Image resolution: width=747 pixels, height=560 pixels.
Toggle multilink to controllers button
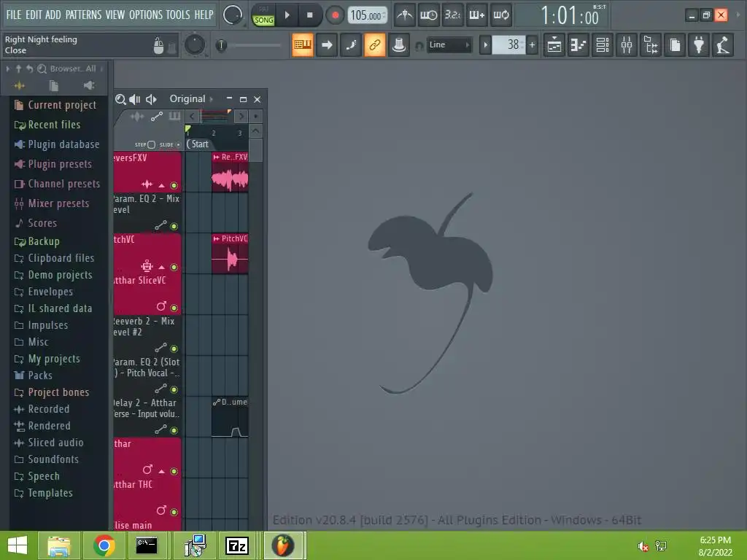click(x=374, y=45)
